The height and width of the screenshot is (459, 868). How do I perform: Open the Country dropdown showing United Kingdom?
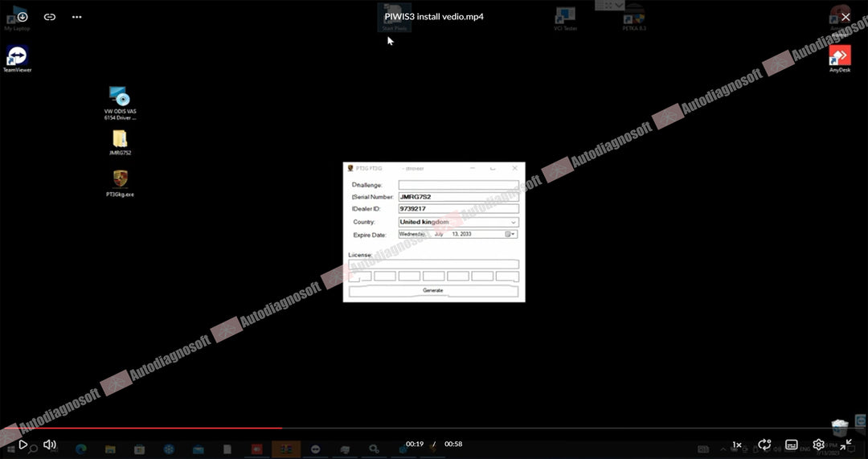click(x=458, y=222)
